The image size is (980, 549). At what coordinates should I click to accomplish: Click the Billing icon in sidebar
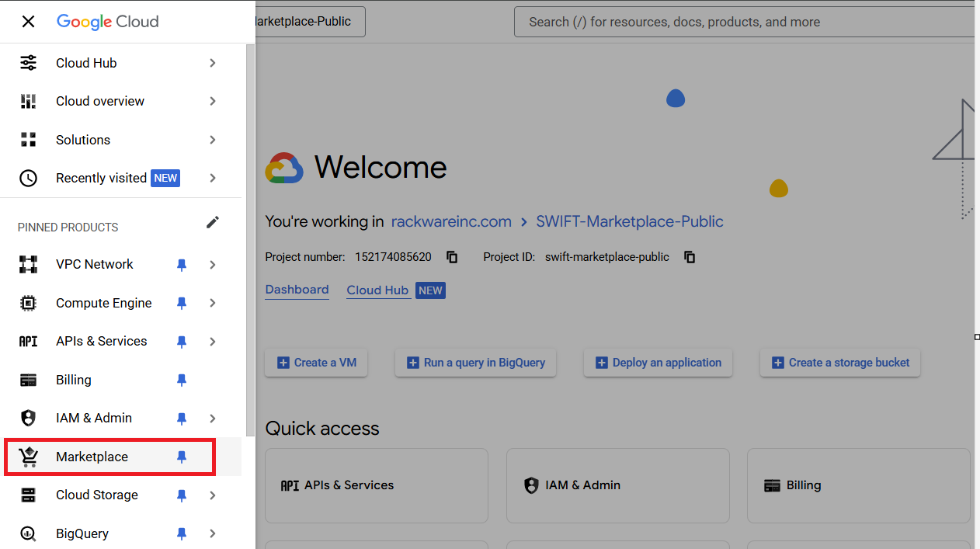28,380
